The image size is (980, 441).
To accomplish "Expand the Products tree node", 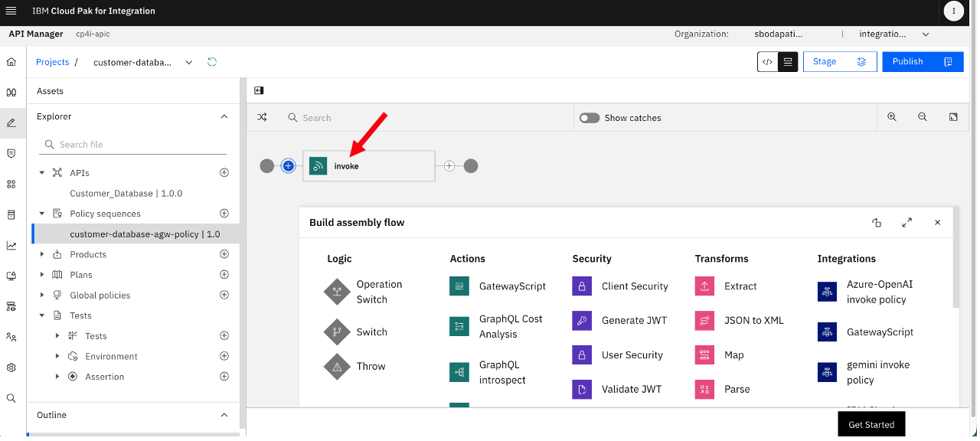I will [42, 254].
